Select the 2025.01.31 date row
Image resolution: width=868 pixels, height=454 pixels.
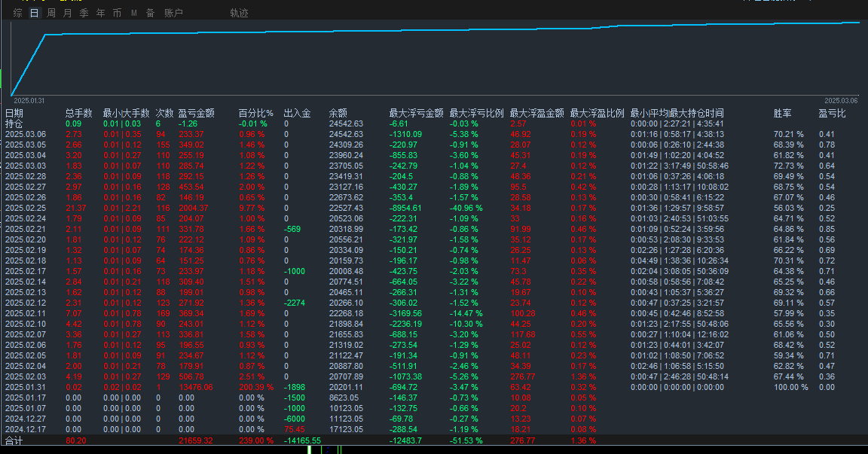(26, 387)
